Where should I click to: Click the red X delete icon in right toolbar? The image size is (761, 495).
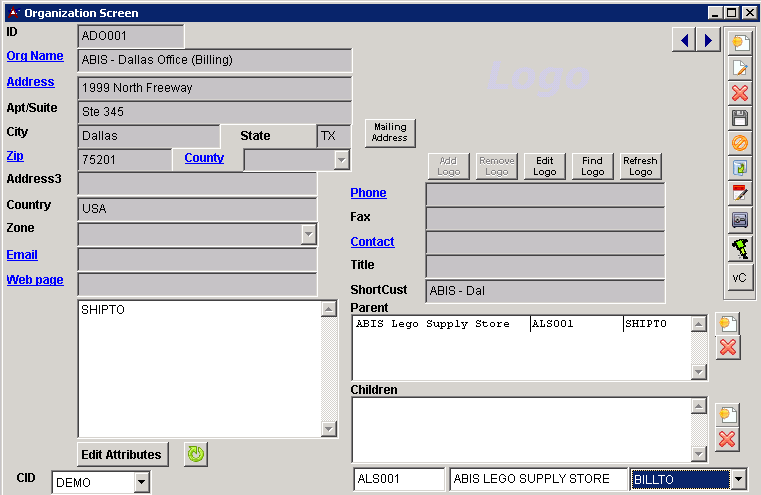[740, 93]
